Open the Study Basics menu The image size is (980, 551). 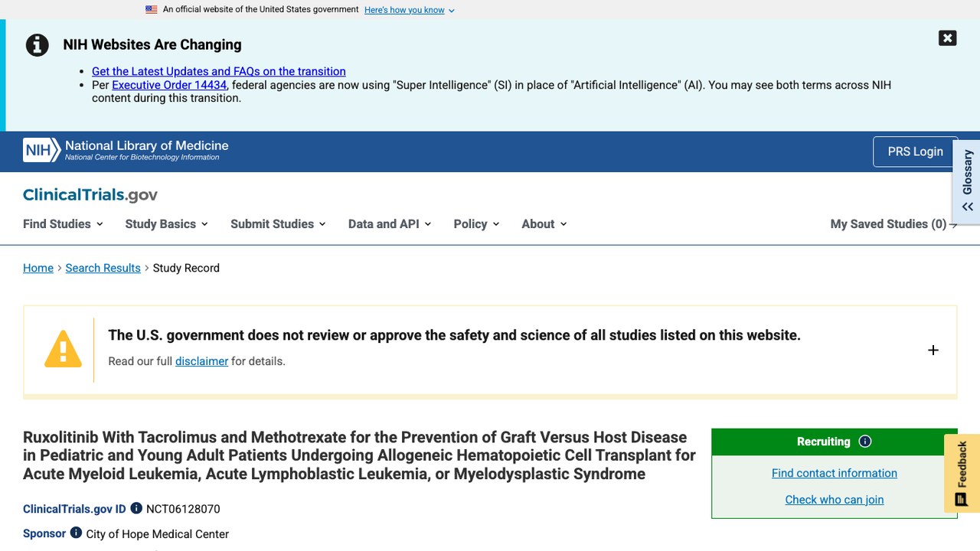pyautogui.click(x=167, y=224)
